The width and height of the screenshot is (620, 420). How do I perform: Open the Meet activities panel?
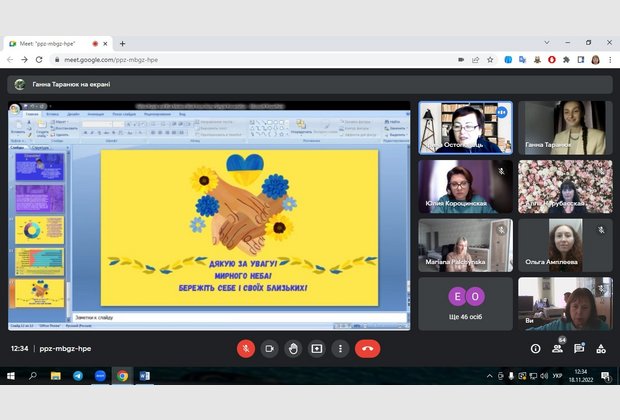tap(601, 349)
